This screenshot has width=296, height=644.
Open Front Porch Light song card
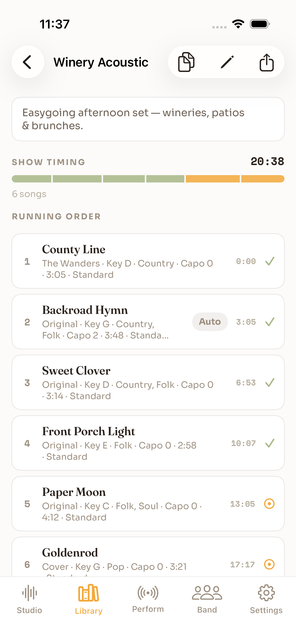[x=148, y=443]
